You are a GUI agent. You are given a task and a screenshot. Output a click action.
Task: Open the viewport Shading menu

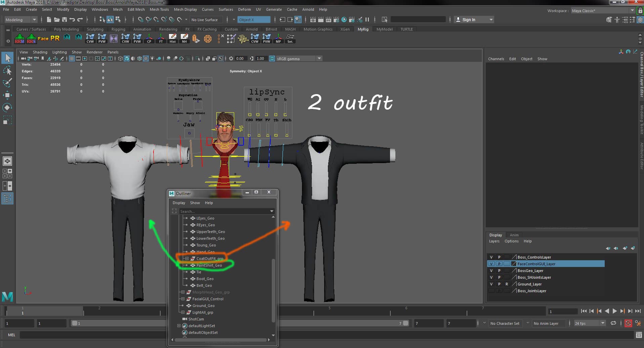(x=40, y=52)
